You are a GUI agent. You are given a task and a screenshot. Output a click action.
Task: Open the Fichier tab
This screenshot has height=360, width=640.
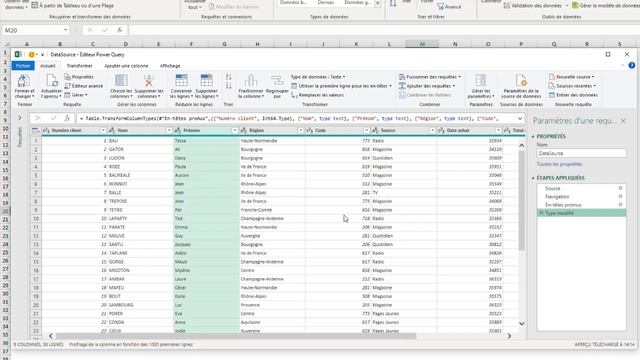click(23, 66)
